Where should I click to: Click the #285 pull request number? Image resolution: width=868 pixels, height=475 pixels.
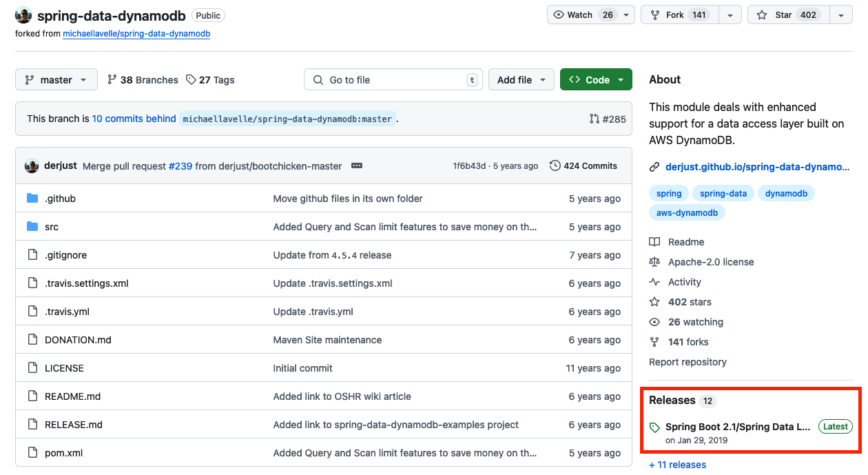tap(614, 119)
